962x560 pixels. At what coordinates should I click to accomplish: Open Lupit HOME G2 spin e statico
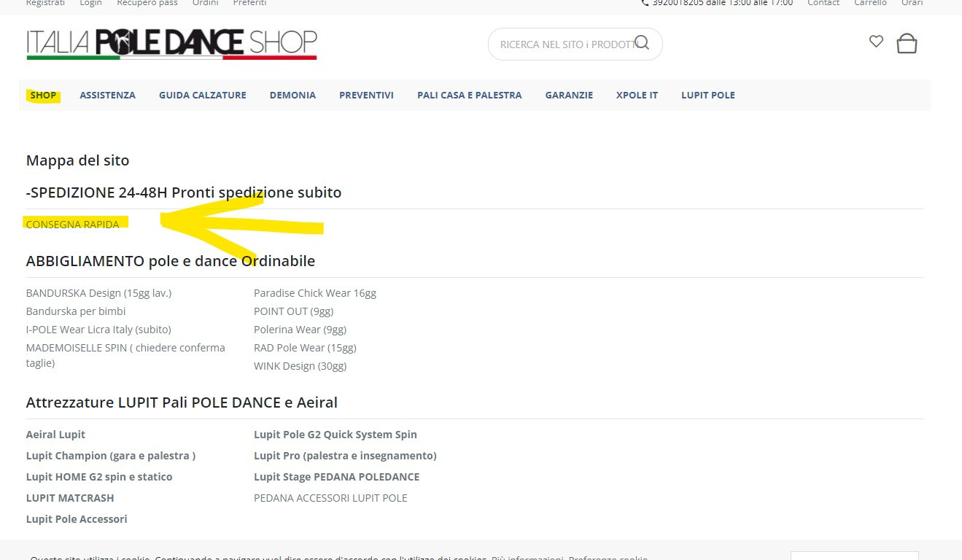99,477
